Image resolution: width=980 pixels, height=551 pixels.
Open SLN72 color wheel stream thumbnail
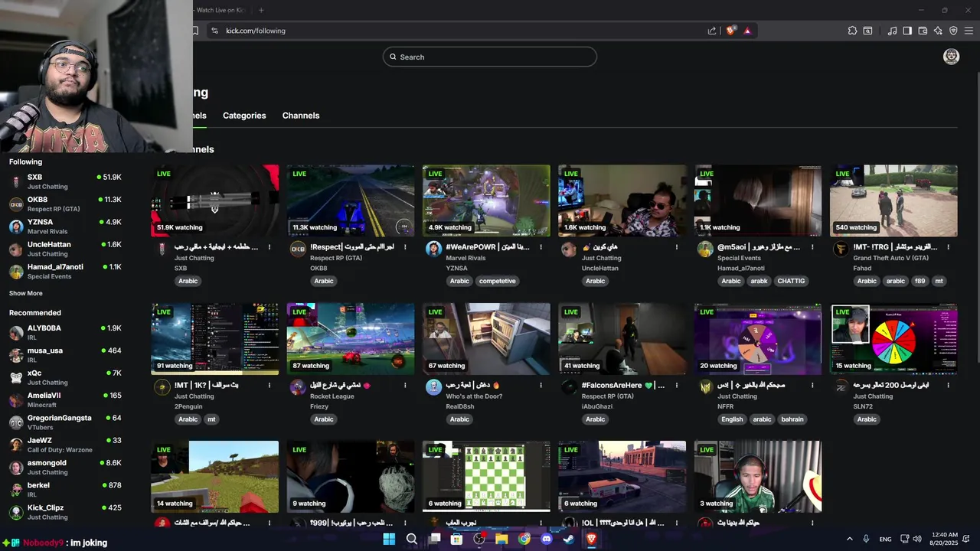coord(893,339)
